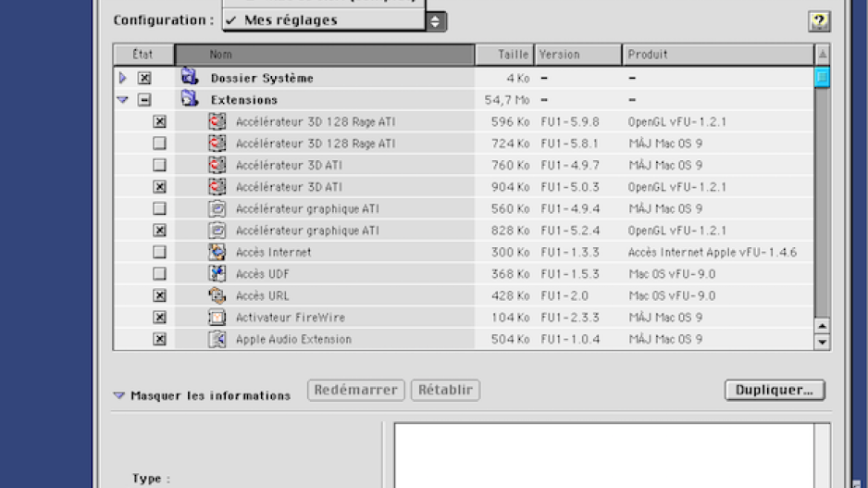
Task: Disable the Activateur FireWire checkbox
Action: (x=159, y=317)
